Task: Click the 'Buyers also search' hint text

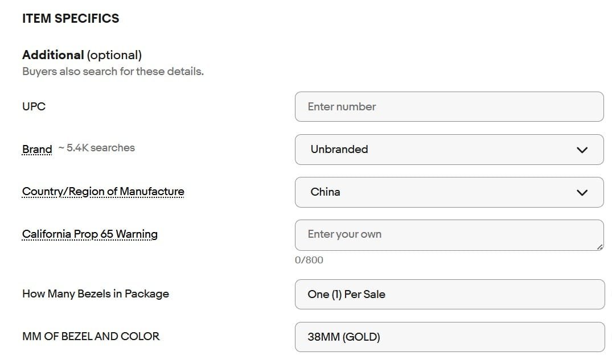Action: pyautogui.click(x=113, y=72)
